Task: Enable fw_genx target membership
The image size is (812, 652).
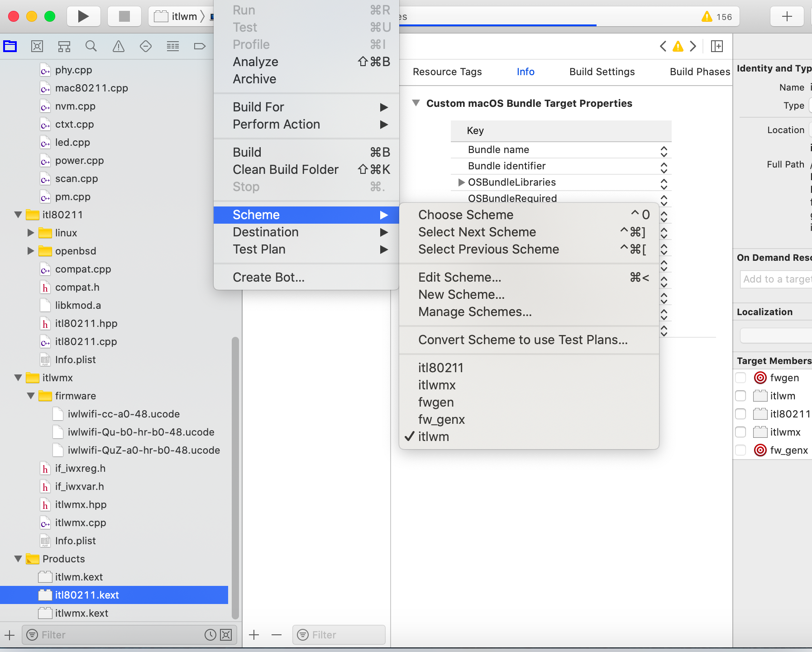Action: 741,450
